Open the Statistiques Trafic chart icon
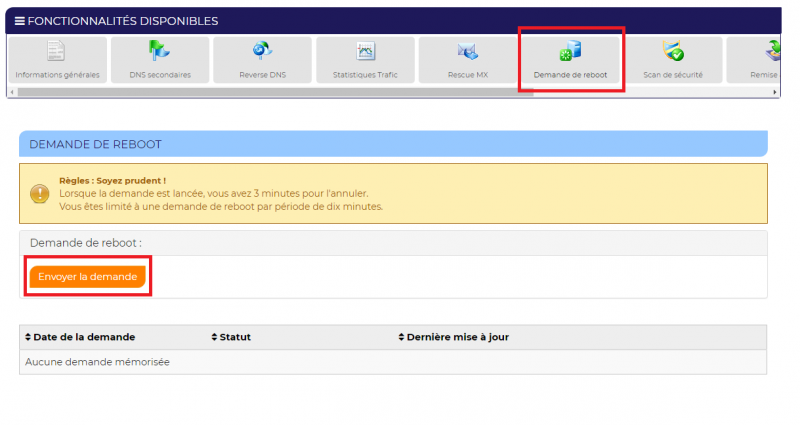 365,51
